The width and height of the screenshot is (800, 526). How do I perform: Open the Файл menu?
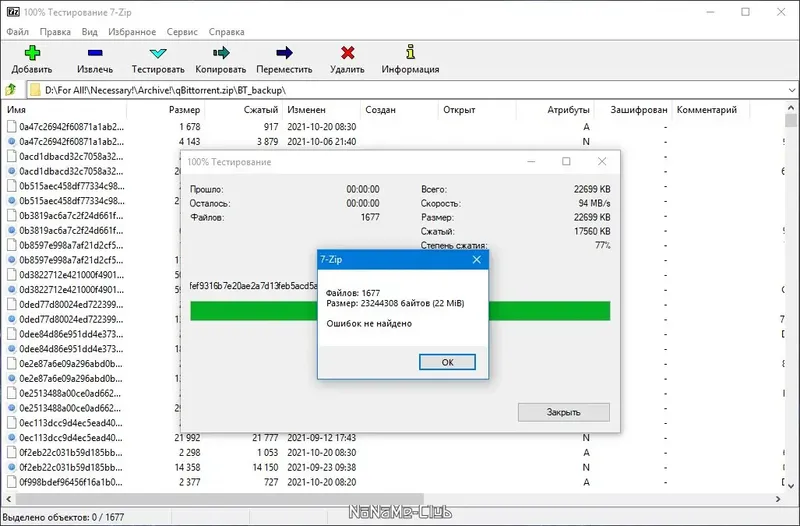[x=18, y=32]
